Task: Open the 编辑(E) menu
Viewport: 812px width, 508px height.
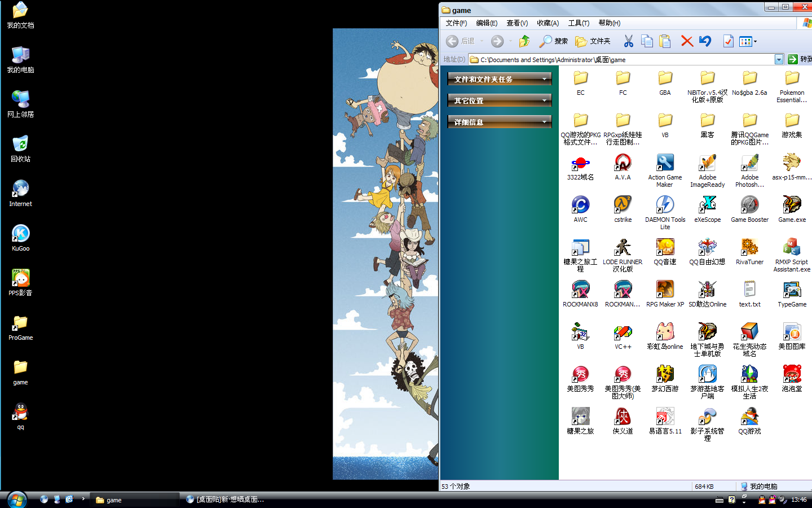Action: pyautogui.click(x=487, y=23)
